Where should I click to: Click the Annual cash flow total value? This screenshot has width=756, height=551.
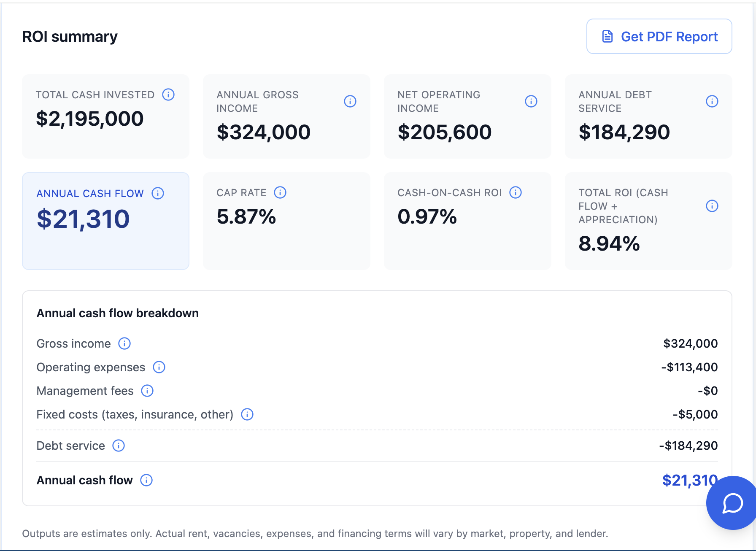[689, 480]
